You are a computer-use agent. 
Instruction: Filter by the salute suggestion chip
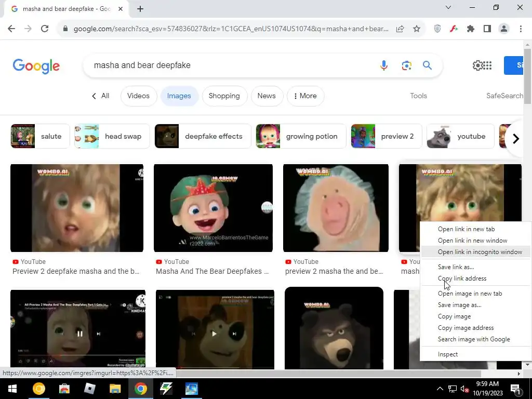click(40, 136)
